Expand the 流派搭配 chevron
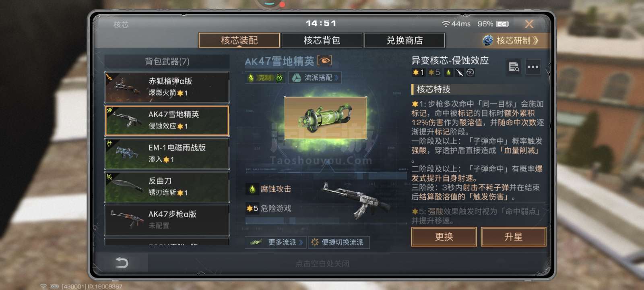This screenshot has width=644, height=290. pos(336,78)
